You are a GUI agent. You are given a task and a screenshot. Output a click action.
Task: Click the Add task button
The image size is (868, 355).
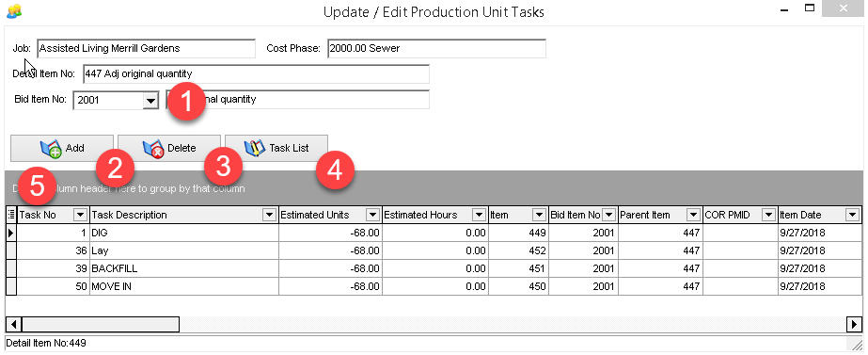(x=62, y=148)
